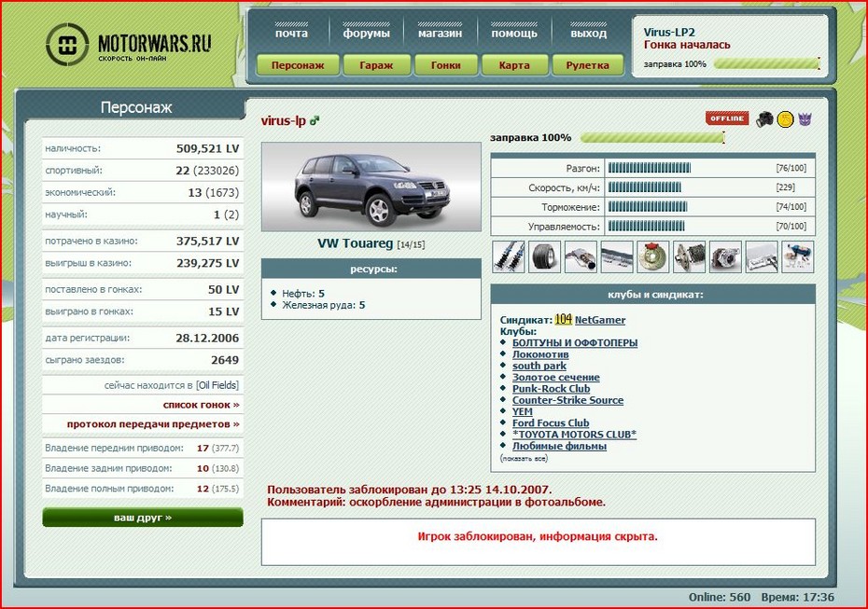The height and width of the screenshot is (609, 868).
Task: Open the YEM club link
Action: (x=522, y=411)
